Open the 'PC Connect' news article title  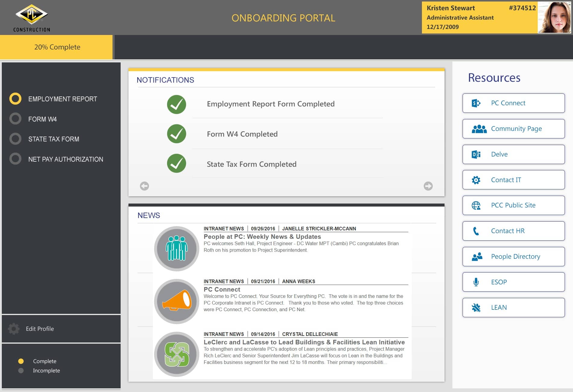click(222, 289)
